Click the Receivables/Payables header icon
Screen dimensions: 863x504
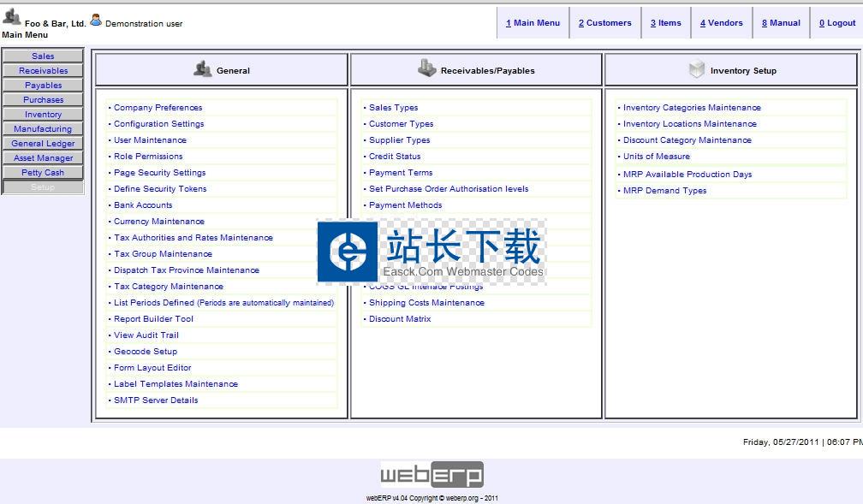click(426, 68)
